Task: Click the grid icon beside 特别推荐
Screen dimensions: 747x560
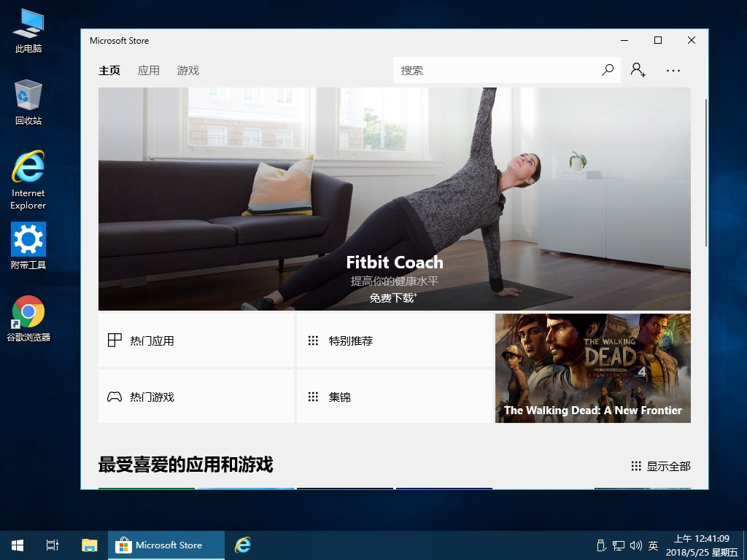Action: (313, 341)
